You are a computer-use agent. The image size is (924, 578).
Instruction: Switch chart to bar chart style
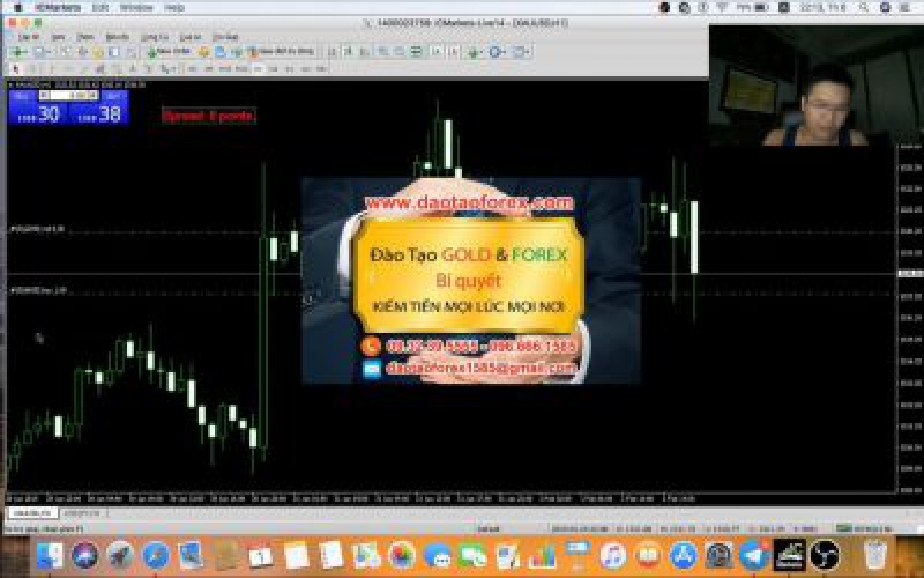coord(333,52)
